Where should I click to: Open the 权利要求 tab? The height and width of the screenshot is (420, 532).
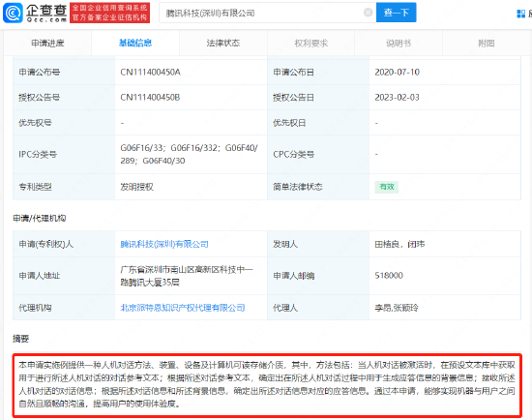[311, 44]
